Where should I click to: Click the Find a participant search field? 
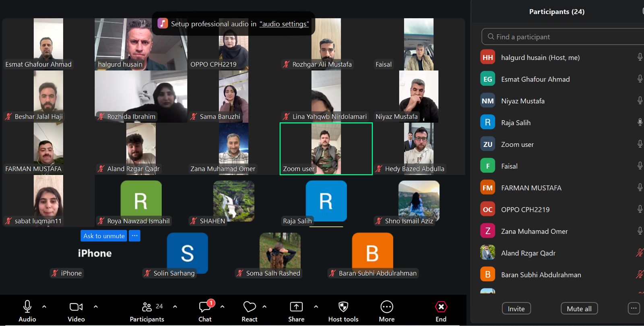pyautogui.click(x=563, y=37)
